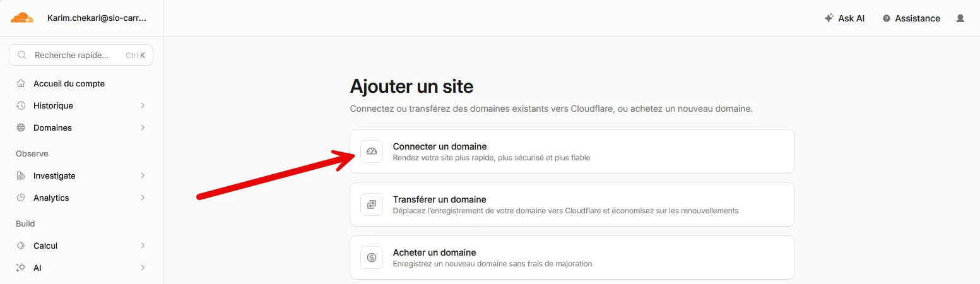980x284 pixels.
Task: Expand the AI section chevron
Action: coord(143,268)
